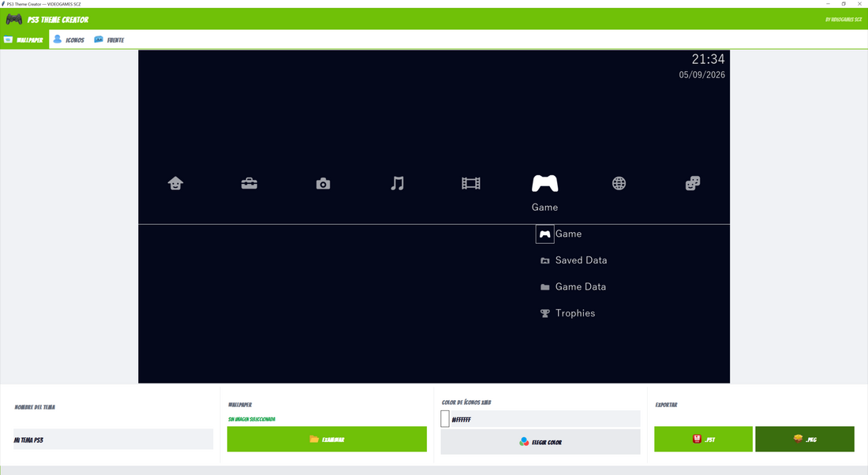This screenshot has height=475, width=868.
Task: Click the 05/09/2026 date in preview
Action: (x=702, y=75)
